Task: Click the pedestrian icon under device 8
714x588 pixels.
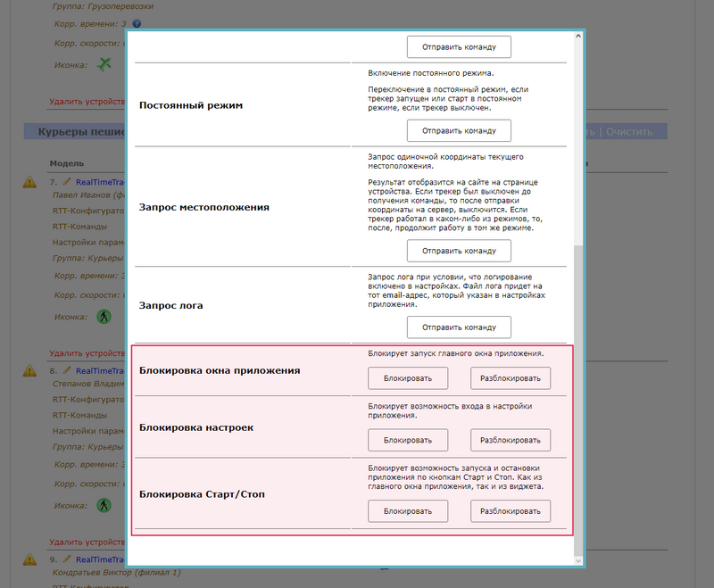Action: click(x=104, y=504)
